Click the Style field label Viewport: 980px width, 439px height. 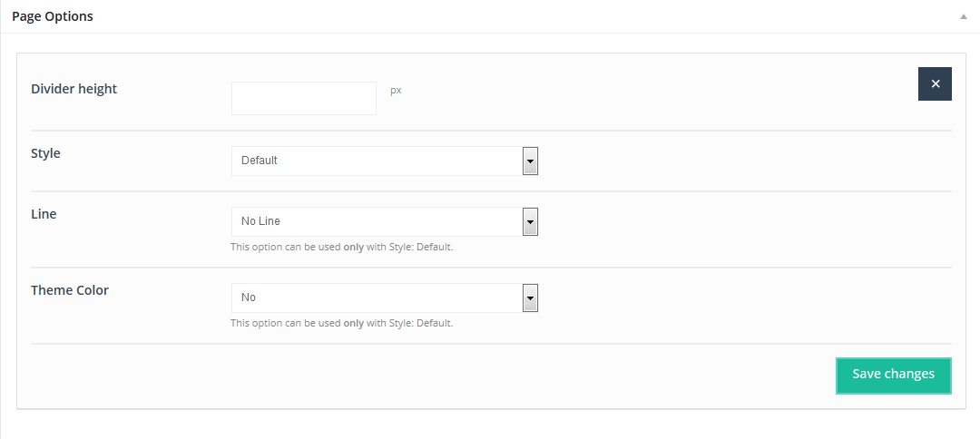(45, 153)
